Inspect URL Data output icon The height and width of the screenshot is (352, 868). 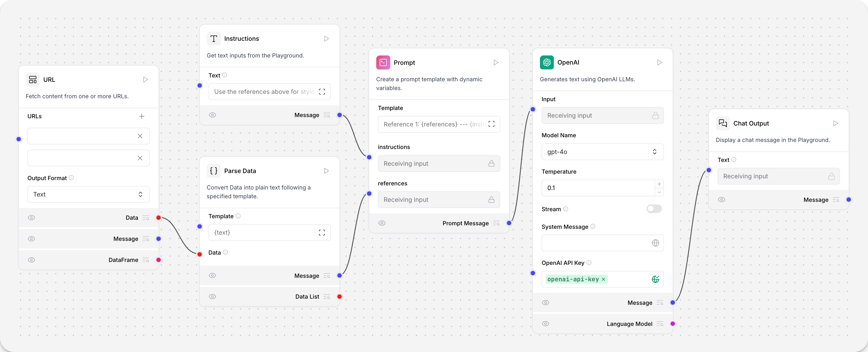146,218
